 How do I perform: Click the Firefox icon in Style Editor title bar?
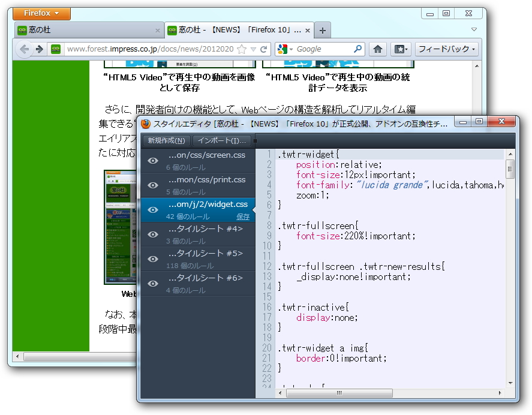pyautogui.click(x=146, y=124)
